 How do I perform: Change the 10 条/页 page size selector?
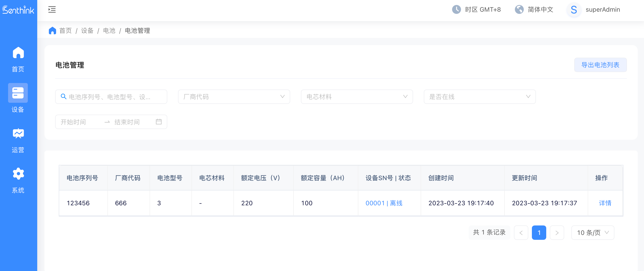click(x=592, y=232)
